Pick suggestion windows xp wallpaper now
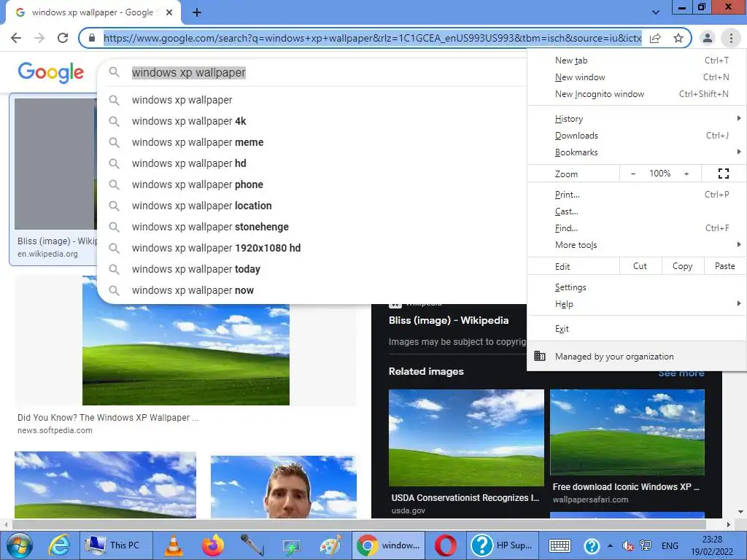The image size is (747, 560). 312,290
